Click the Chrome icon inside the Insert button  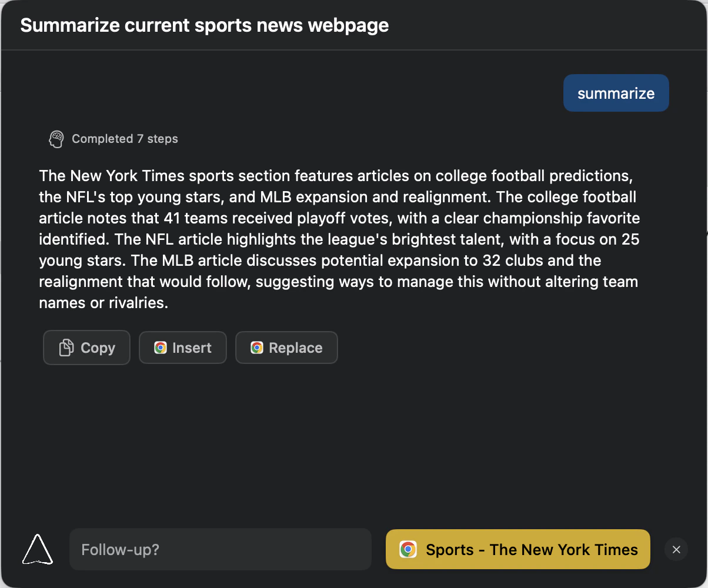tap(160, 348)
